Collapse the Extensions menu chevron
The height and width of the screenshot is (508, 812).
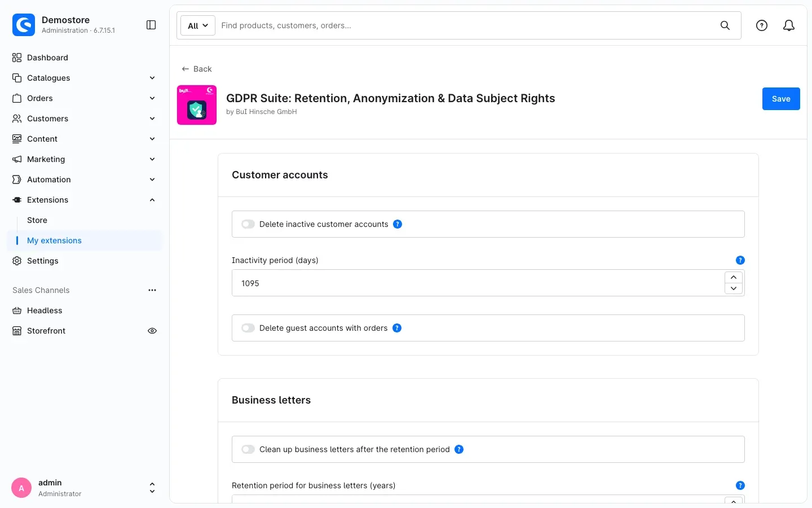[152, 200]
